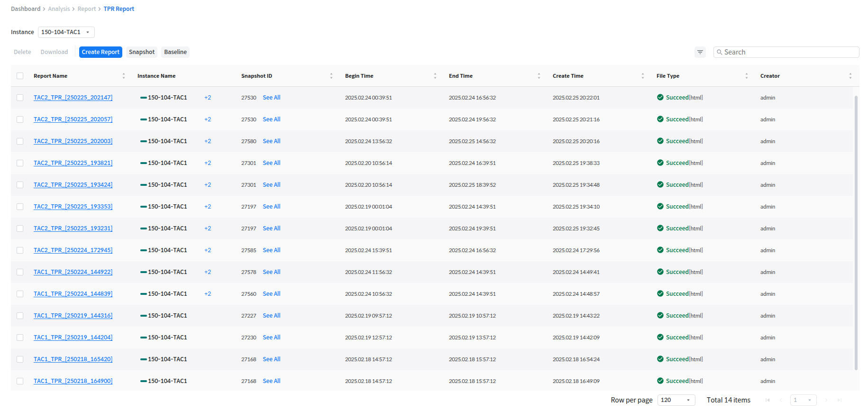Open the Instance dropdown showing 150-104-TAC1
Viewport: 868px width, 411px height.
(x=66, y=32)
